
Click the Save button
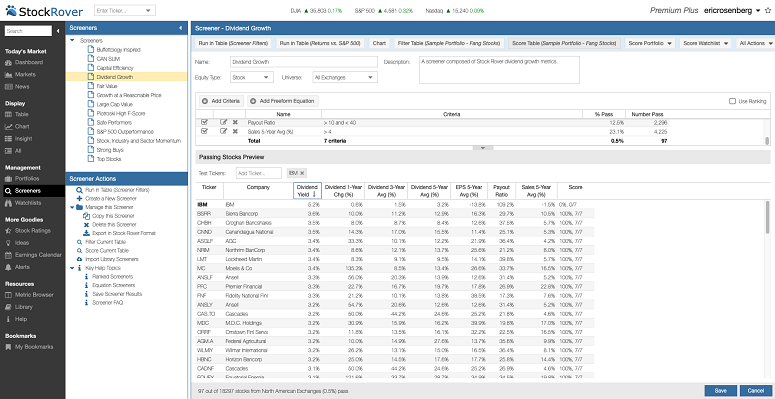(x=721, y=391)
